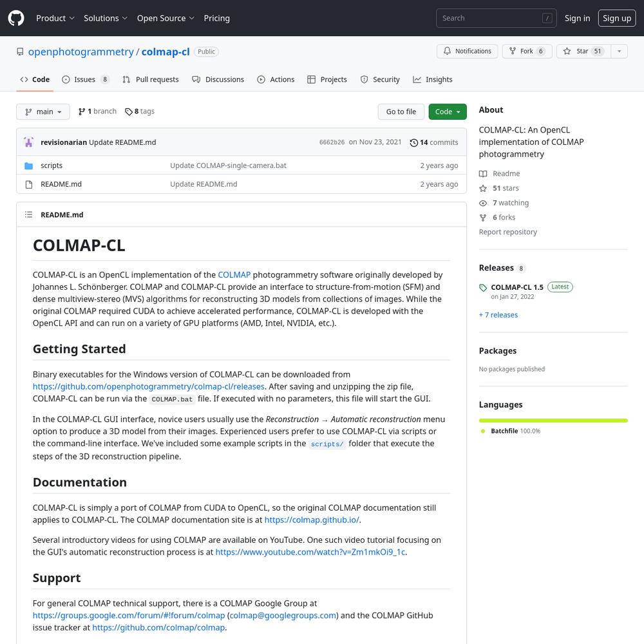
Task: Expand the Solutions menu
Action: [105, 18]
